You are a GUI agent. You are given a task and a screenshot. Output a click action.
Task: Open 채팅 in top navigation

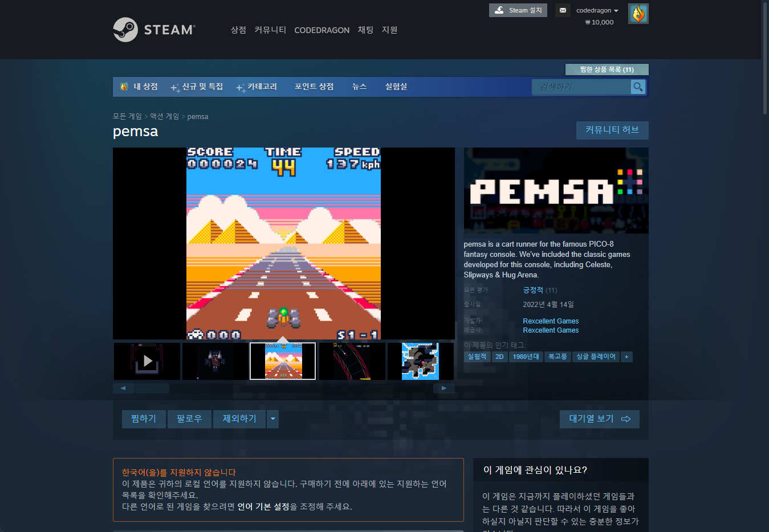pyautogui.click(x=365, y=30)
